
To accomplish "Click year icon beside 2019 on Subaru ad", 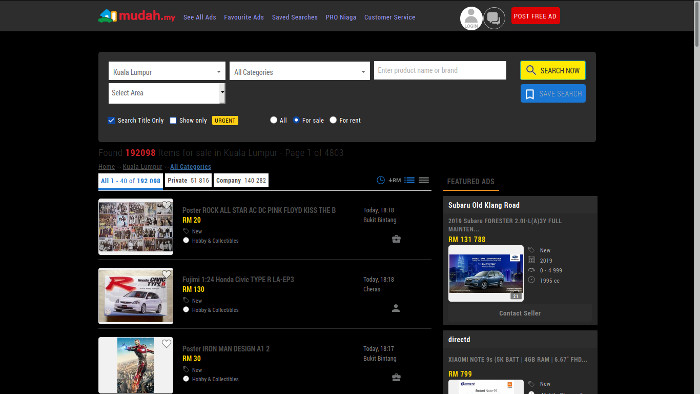I will click(531, 260).
